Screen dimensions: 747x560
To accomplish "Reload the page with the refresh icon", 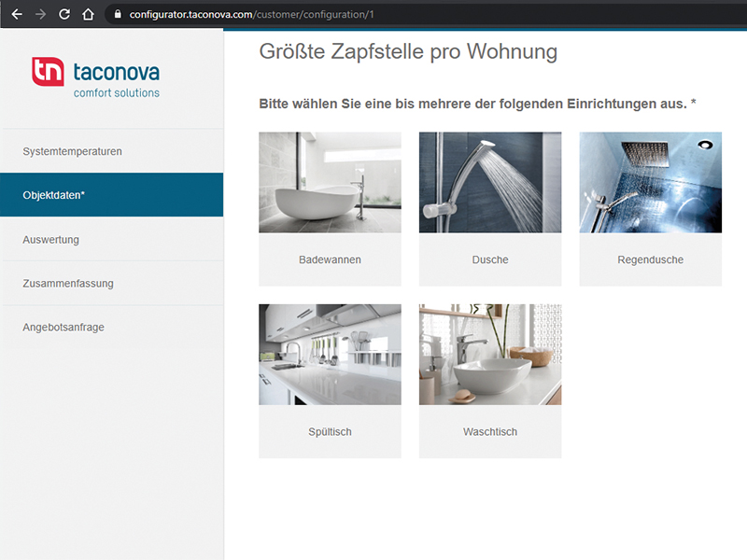I will pyautogui.click(x=63, y=14).
